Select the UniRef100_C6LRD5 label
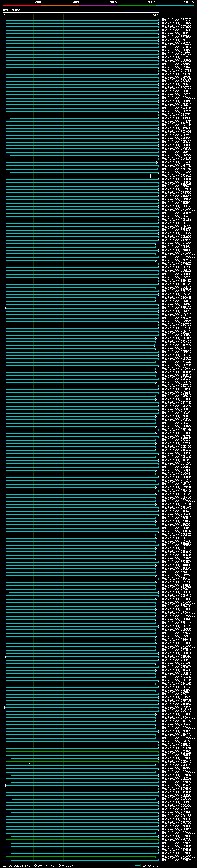Screen dimensions: 197x868 pyautogui.click(x=177, y=454)
